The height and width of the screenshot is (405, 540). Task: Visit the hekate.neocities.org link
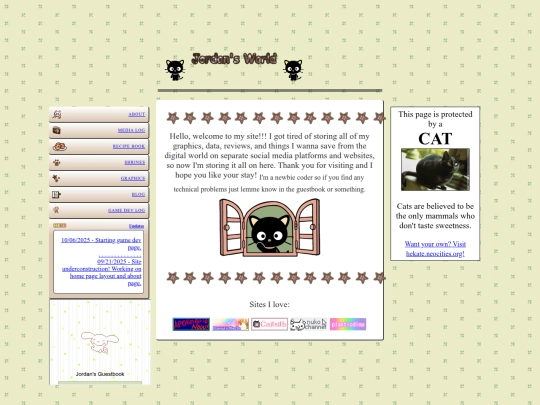[435, 249]
